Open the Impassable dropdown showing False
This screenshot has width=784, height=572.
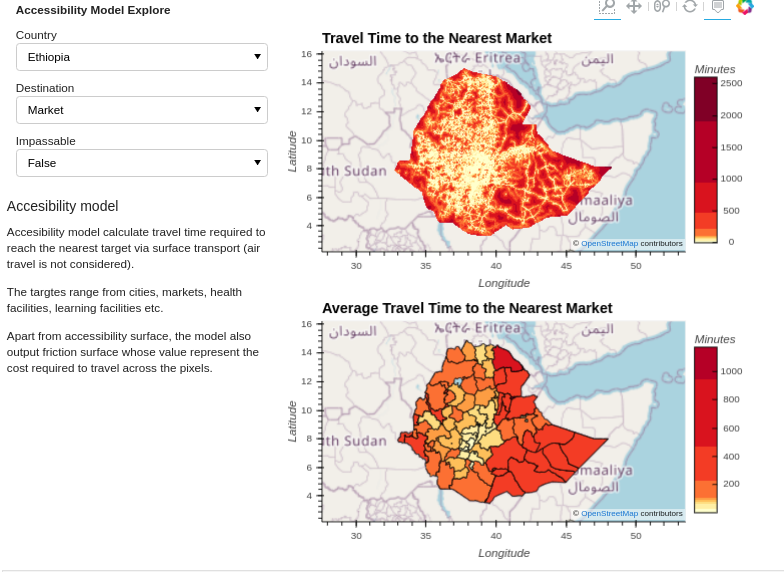(142, 163)
